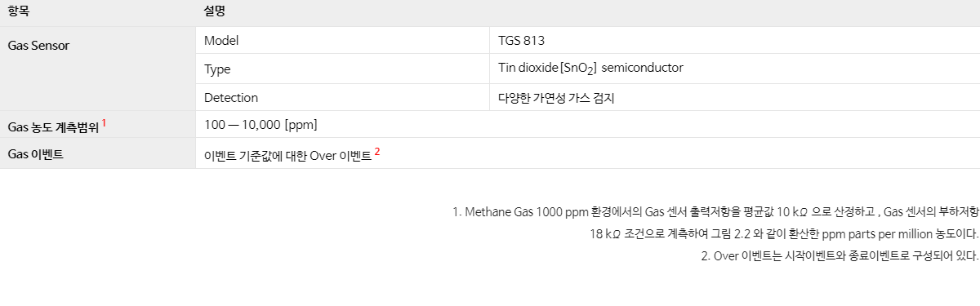The image size is (980, 306).
Task: Click footnote 2 superscript after Over 이벤트
Action: click(x=377, y=151)
